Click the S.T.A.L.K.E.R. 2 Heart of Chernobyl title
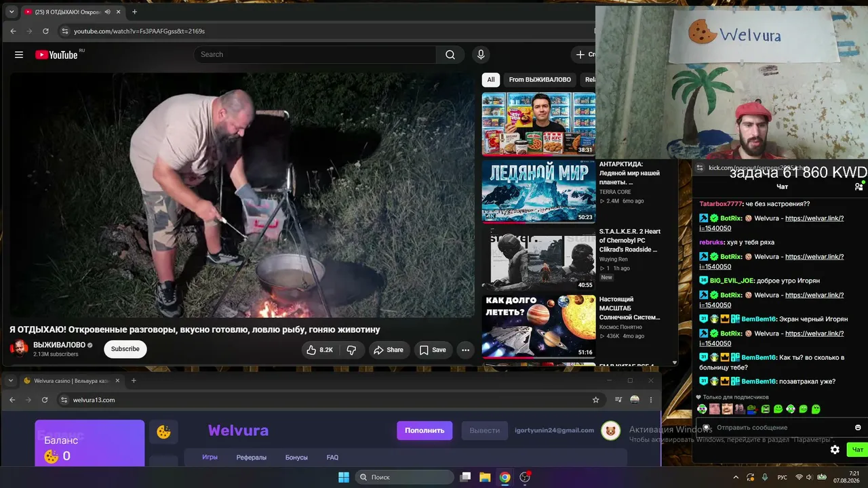The width and height of the screenshot is (868, 488). [x=630, y=241]
